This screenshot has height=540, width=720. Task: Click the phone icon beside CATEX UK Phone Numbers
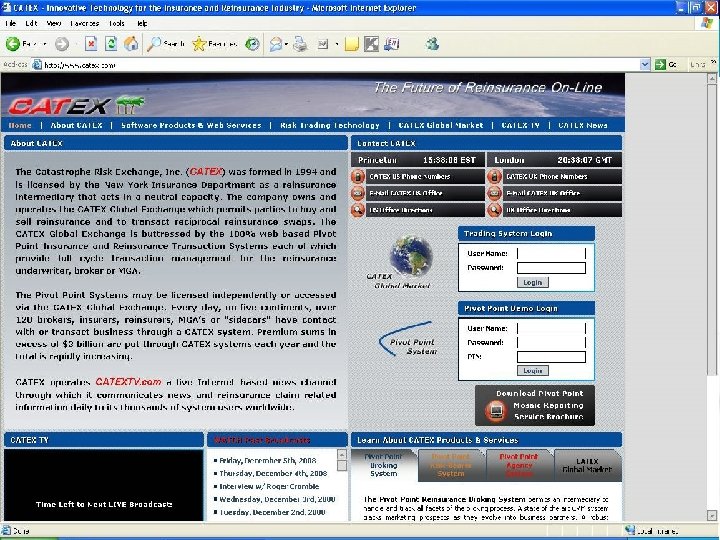[x=494, y=176]
